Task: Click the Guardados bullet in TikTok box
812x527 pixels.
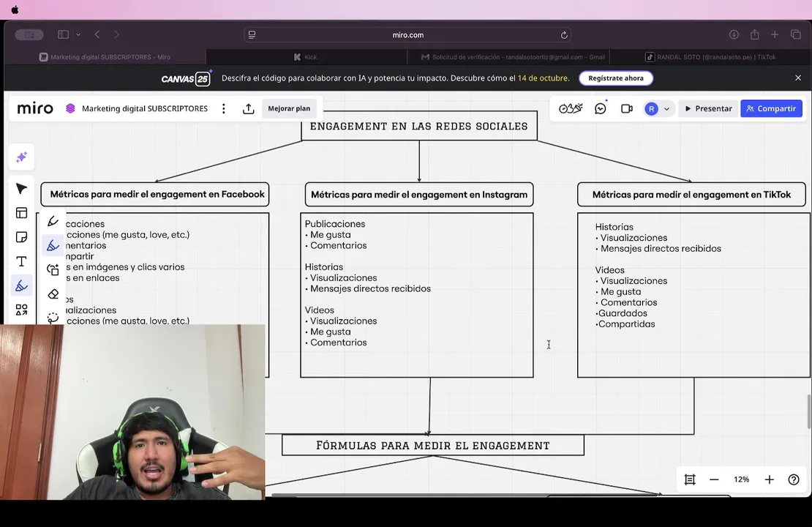Action: click(621, 313)
